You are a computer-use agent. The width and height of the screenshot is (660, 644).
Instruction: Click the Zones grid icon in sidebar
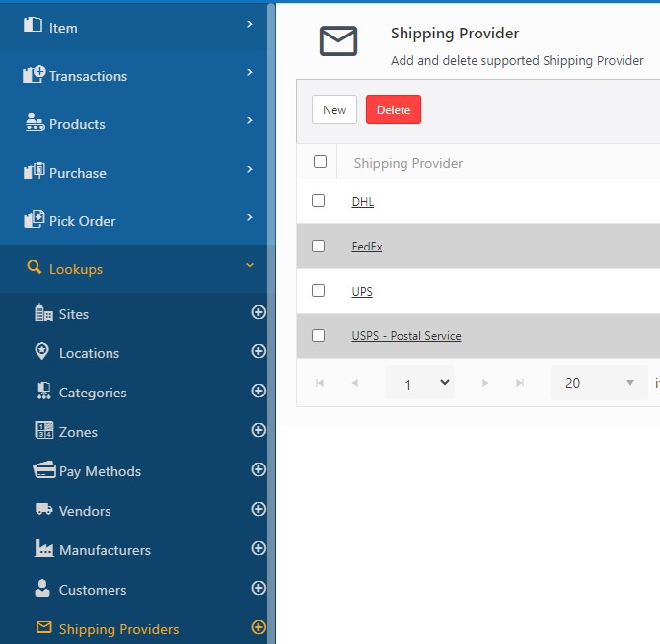pos(43,431)
